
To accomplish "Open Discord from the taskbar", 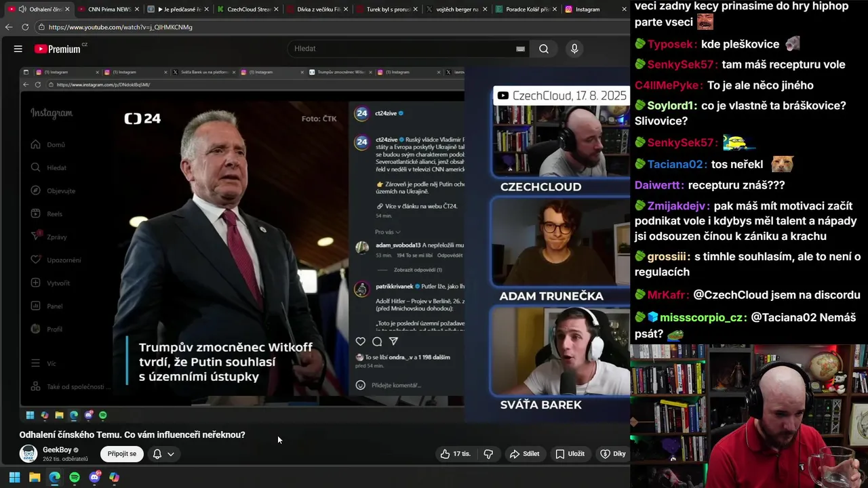I will [95, 477].
